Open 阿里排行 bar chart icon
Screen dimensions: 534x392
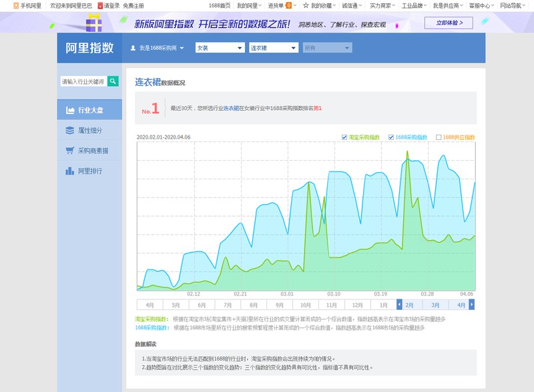(x=70, y=171)
